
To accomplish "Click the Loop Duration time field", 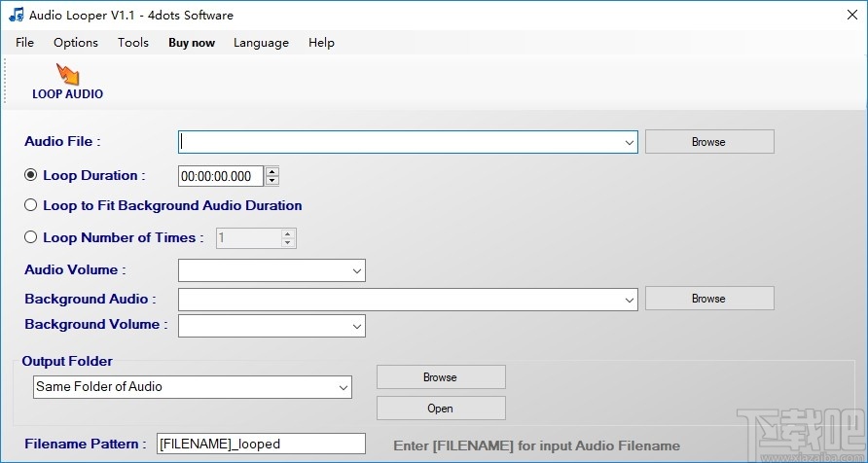I will click(222, 176).
